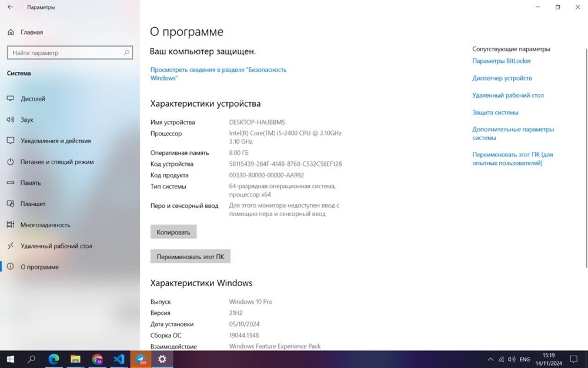Screen dimensions: 588x368
Task: Click the Система sidebar heading
Action: pos(19,73)
